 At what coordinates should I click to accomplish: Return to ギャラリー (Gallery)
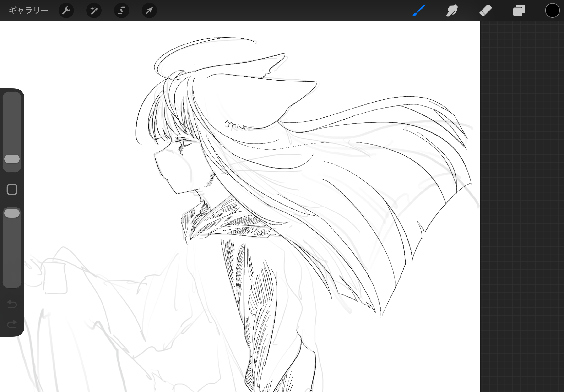point(28,11)
